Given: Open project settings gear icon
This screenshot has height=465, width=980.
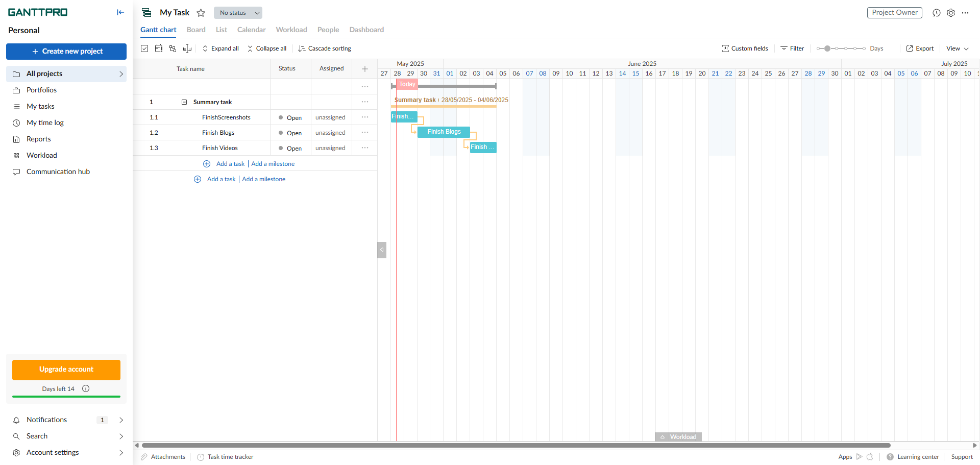Looking at the screenshot, I should (951, 13).
